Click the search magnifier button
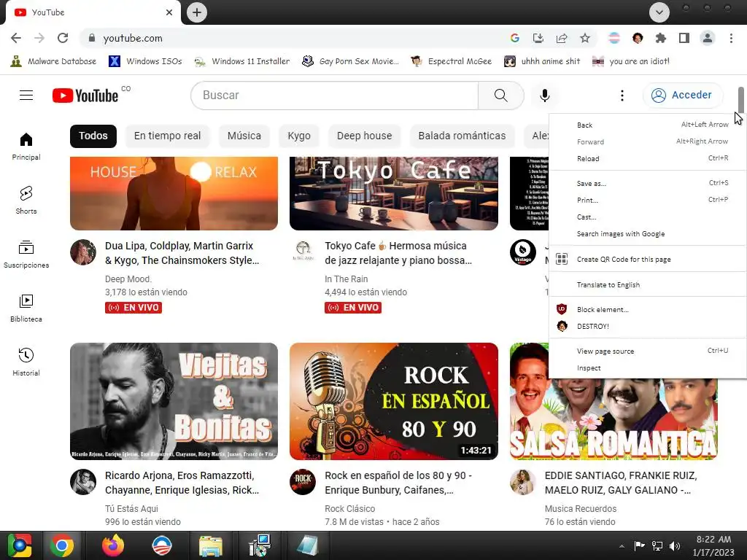This screenshot has height=560, width=747. (x=500, y=96)
